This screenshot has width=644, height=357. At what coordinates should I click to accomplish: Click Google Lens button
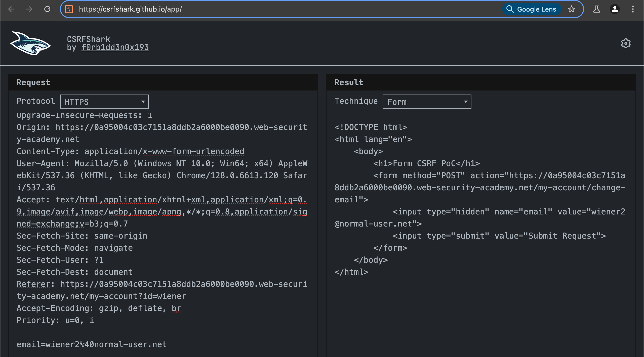point(532,9)
